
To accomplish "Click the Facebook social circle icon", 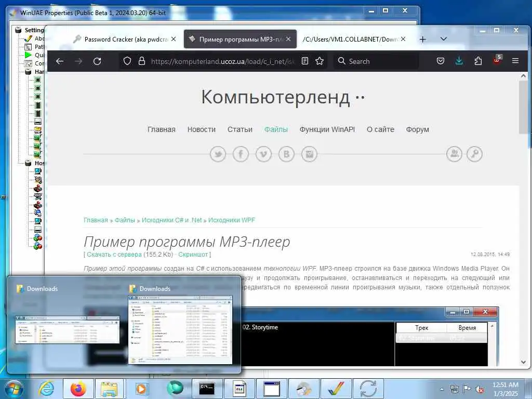I will (241, 154).
